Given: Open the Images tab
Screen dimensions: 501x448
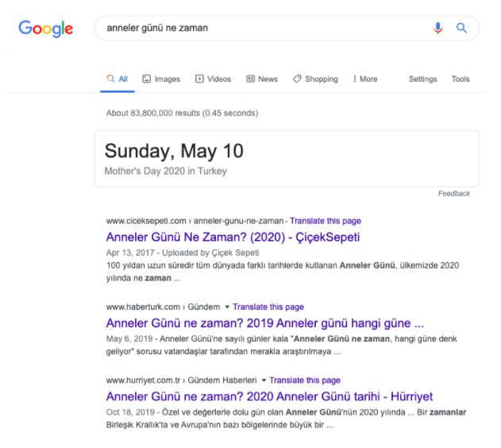Looking at the screenshot, I should pos(161,79).
